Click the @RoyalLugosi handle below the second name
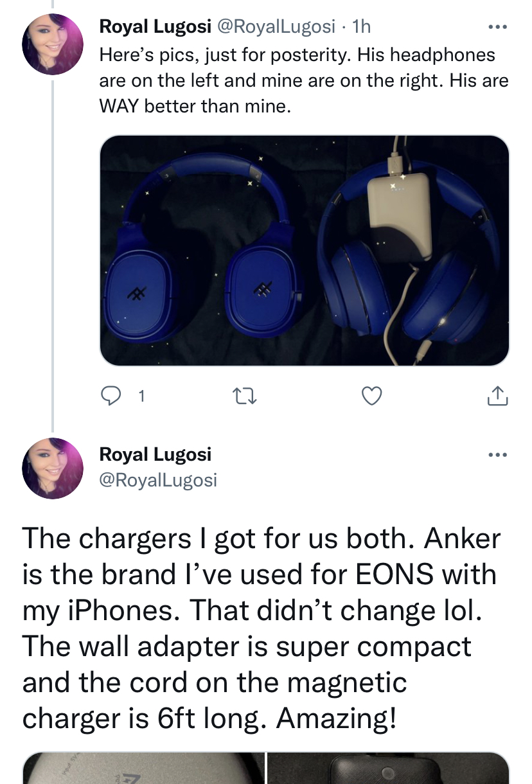Image resolution: width=532 pixels, height=784 pixels. [x=158, y=479]
